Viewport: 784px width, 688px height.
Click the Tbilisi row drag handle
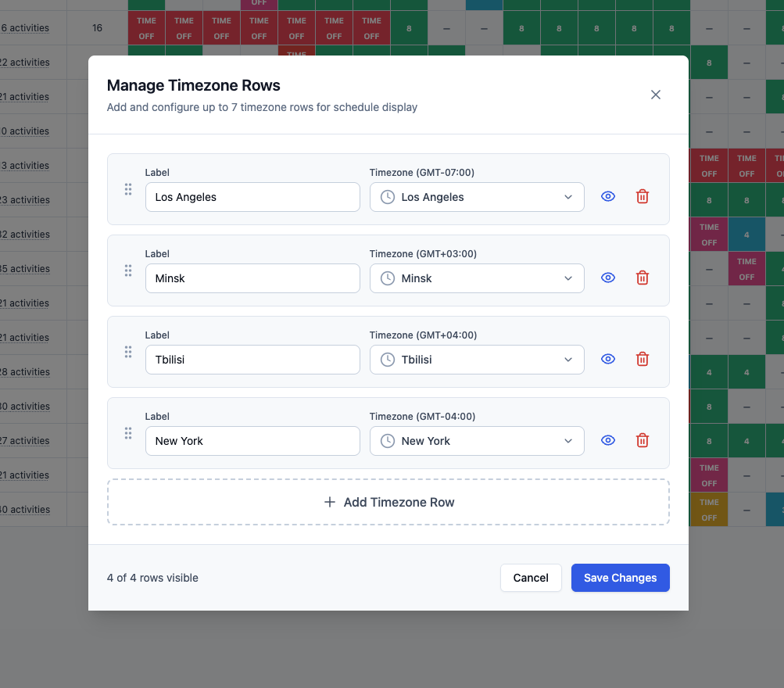pyautogui.click(x=128, y=352)
